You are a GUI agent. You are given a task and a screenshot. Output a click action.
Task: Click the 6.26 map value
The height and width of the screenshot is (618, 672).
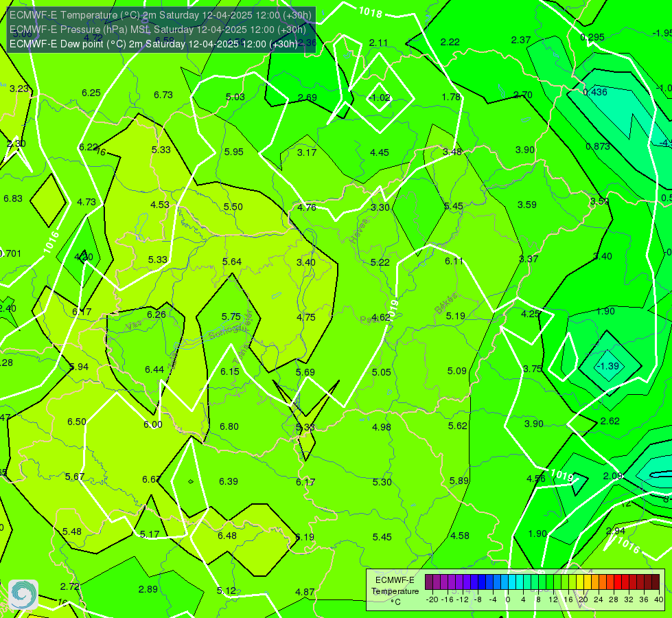157,314
